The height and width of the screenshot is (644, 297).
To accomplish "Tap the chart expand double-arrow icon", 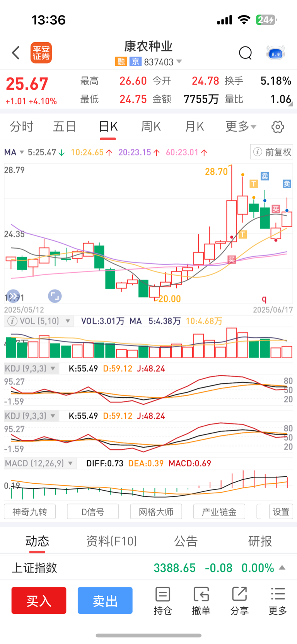I will 13,296.
